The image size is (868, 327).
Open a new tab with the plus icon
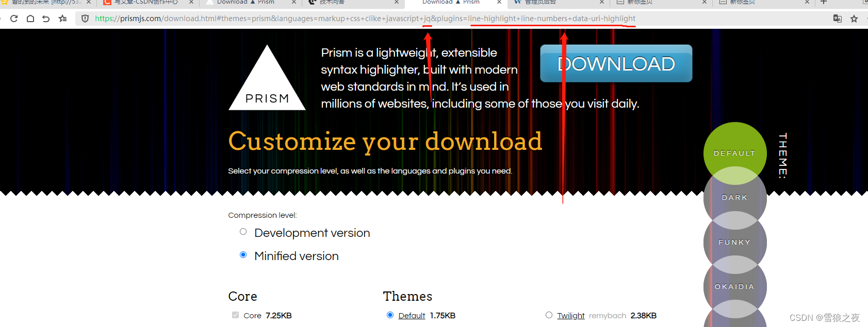click(x=824, y=2)
